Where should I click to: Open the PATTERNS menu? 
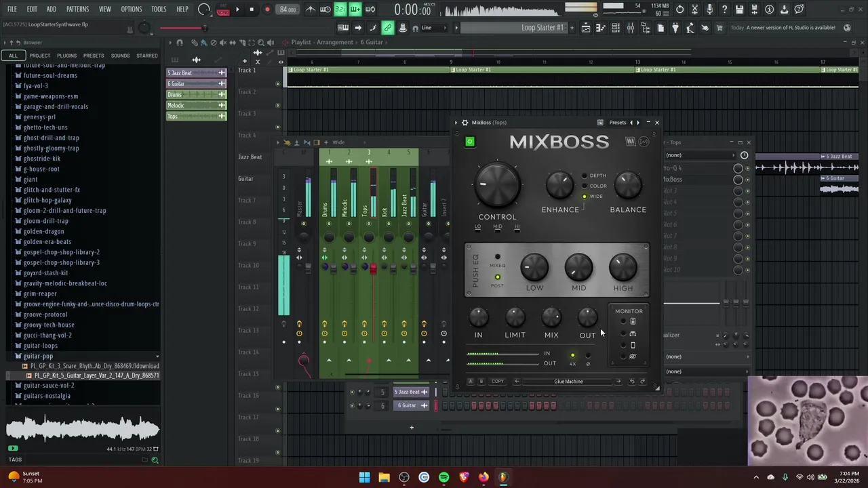[x=77, y=9]
